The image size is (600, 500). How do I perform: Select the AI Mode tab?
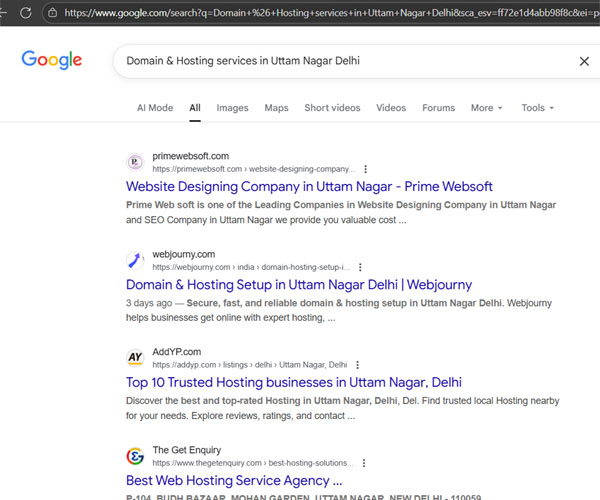click(155, 108)
